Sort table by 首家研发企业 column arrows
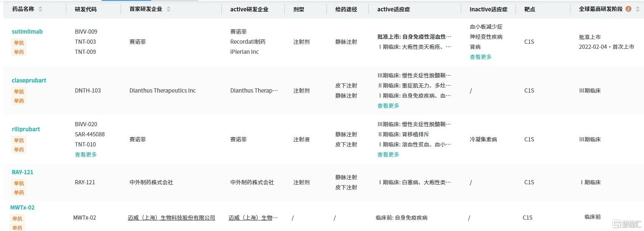The width and height of the screenshot is (644, 231). pyautogui.click(x=168, y=9)
